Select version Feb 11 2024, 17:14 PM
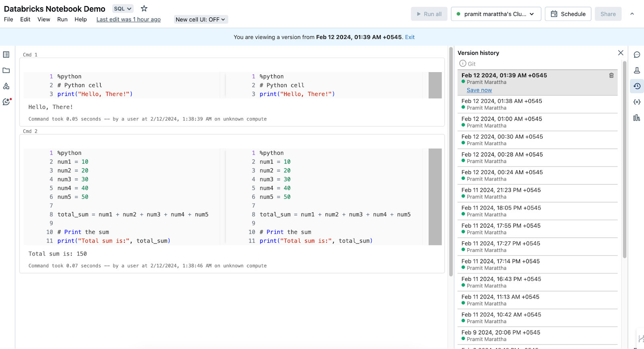Screen dimensions: 644x349 point(537,264)
